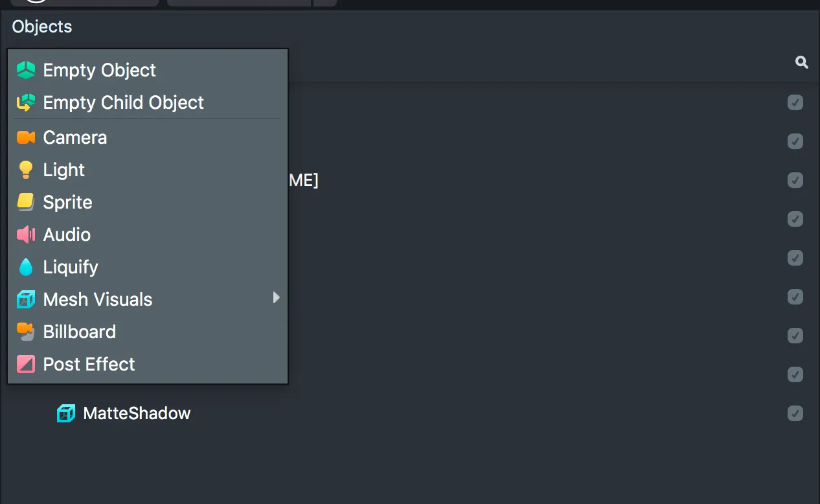This screenshot has width=820, height=504.
Task: Disable the second visibility checkbox from the top
Action: pos(795,141)
